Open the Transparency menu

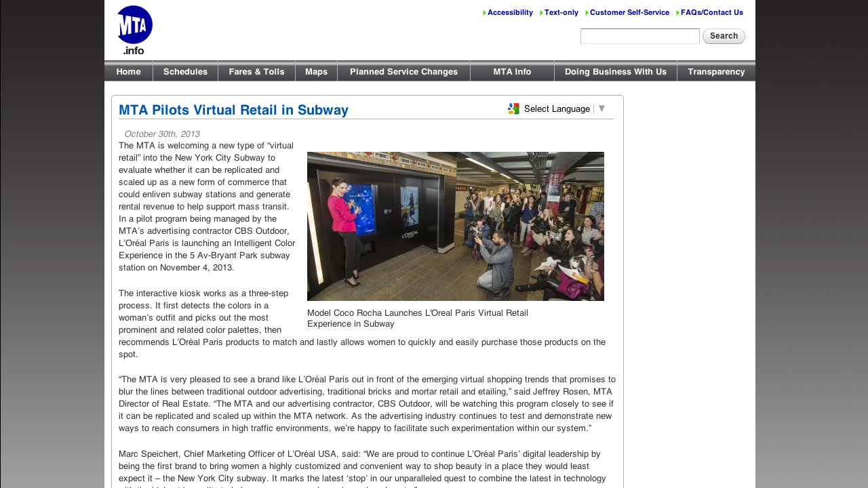pyautogui.click(x=717, y=71)
